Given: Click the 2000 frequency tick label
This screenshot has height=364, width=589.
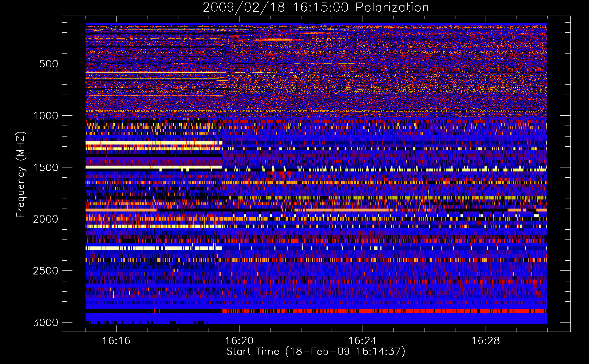Looking at the screenshot, I should click(46, 219).
